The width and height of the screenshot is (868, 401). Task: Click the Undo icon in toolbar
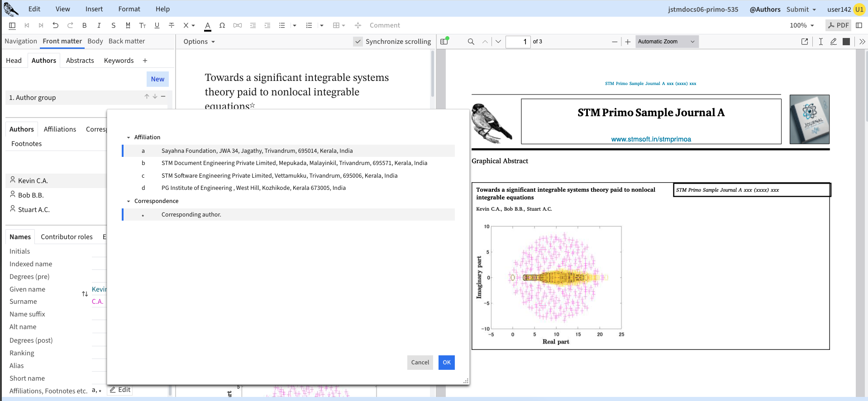point(55,25)
